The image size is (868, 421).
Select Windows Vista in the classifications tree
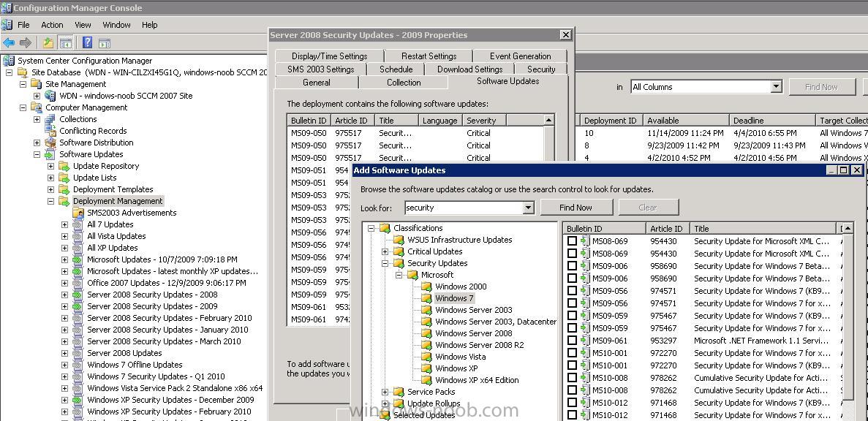(x=460, y=357)
